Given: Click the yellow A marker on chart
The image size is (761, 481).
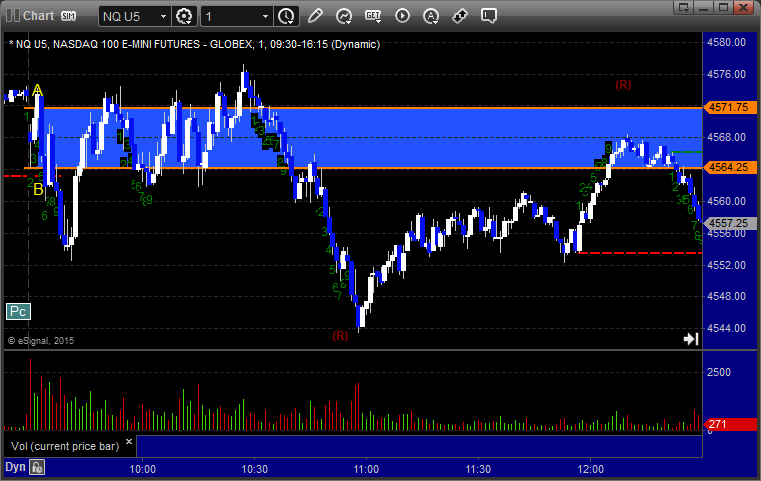Looking at the screenshot, I should [37, 90].
